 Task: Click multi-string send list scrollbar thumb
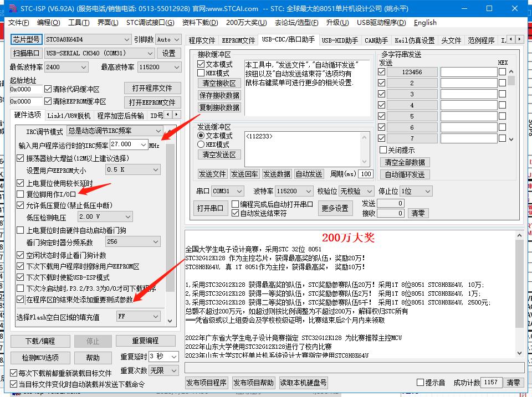(511, 80)
